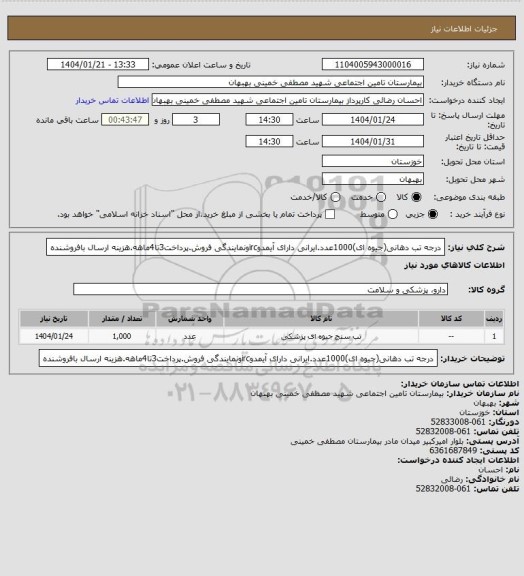Click the request creator field
The image size is (524, 576).
pos(288,100)
